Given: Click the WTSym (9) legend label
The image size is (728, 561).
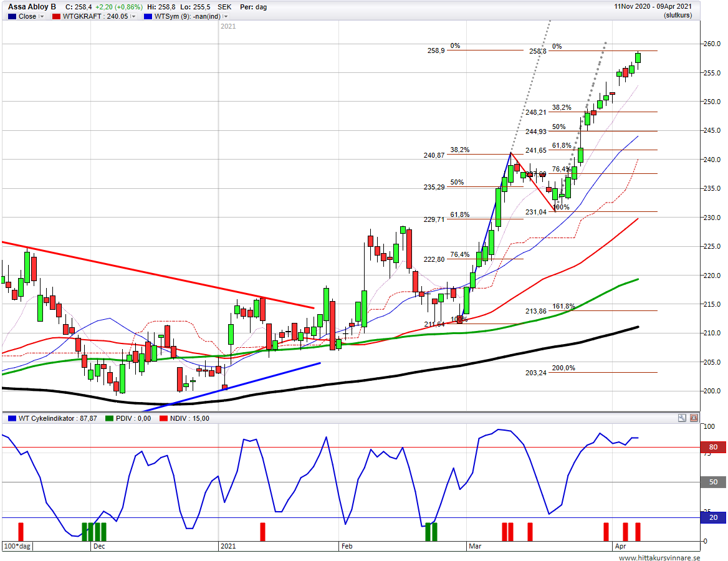Looking at the screenshot, I should (x=187, y=16).
